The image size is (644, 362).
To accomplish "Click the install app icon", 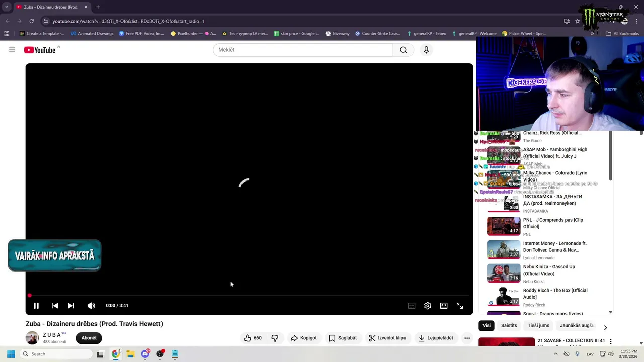I will click(x=567, y=21).
